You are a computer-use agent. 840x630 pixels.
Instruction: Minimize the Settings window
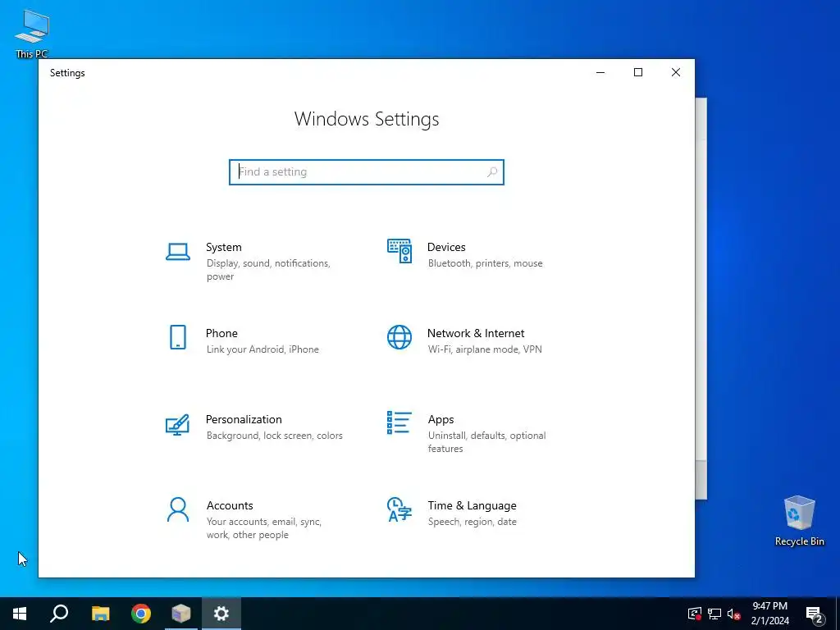pos(600,72)
